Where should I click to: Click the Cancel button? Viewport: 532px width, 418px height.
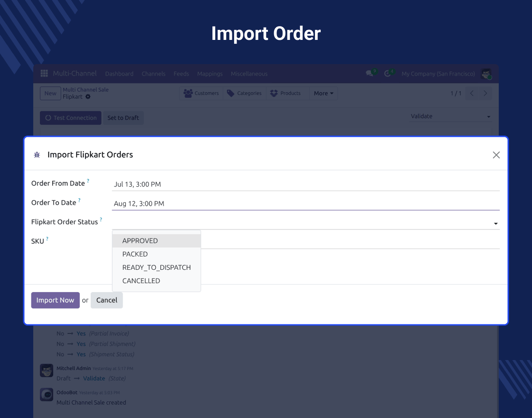click(106, 300)
